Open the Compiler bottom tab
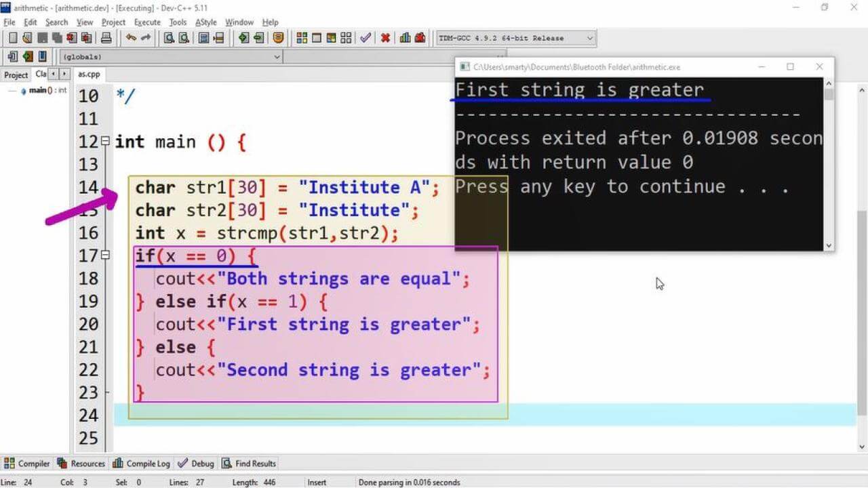The image size is (868, 488). pyautogui.click(x=27, y=464)
